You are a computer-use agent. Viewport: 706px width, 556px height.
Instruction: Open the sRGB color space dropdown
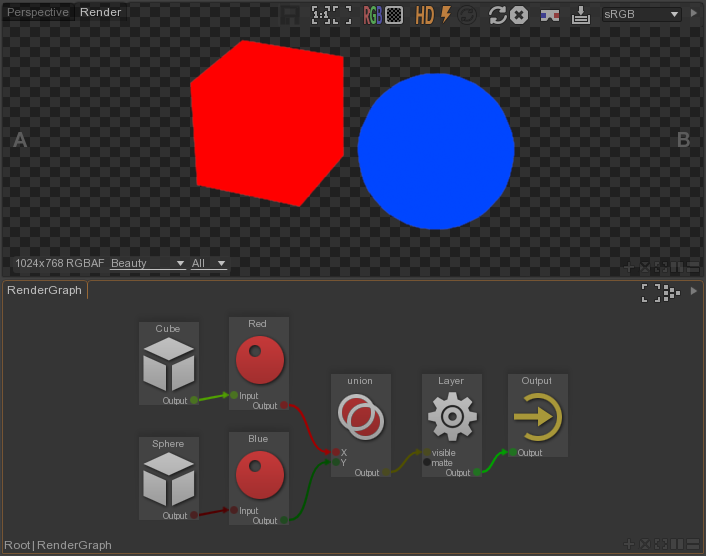(643, 15)
